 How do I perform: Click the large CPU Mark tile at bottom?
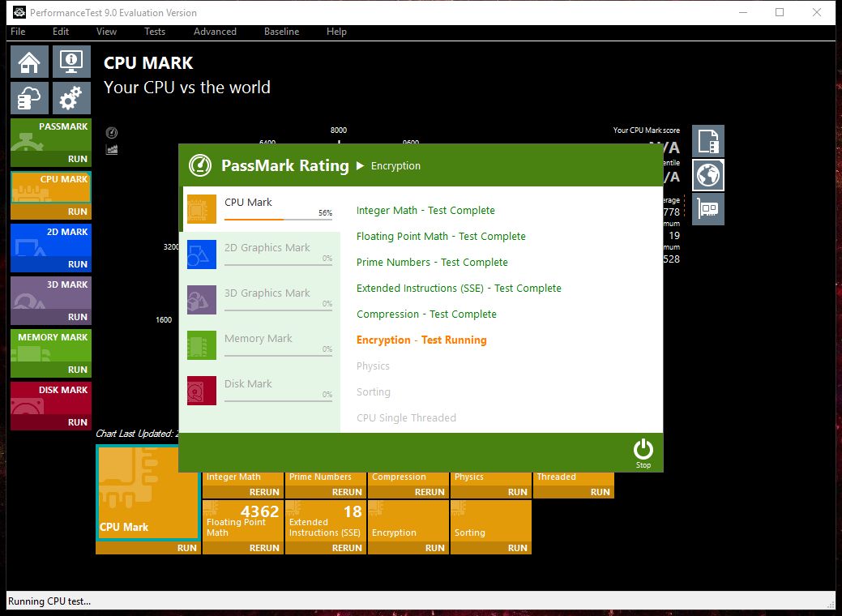tap(147, 493)
